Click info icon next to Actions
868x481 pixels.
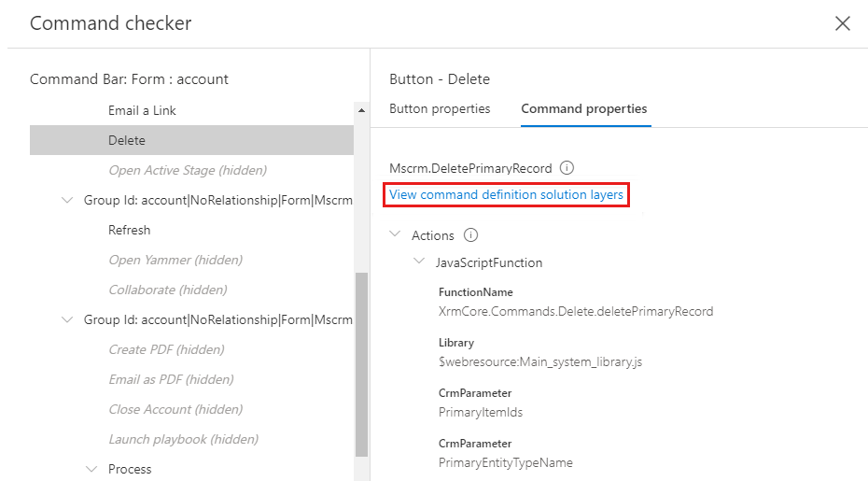coord(471,236)
